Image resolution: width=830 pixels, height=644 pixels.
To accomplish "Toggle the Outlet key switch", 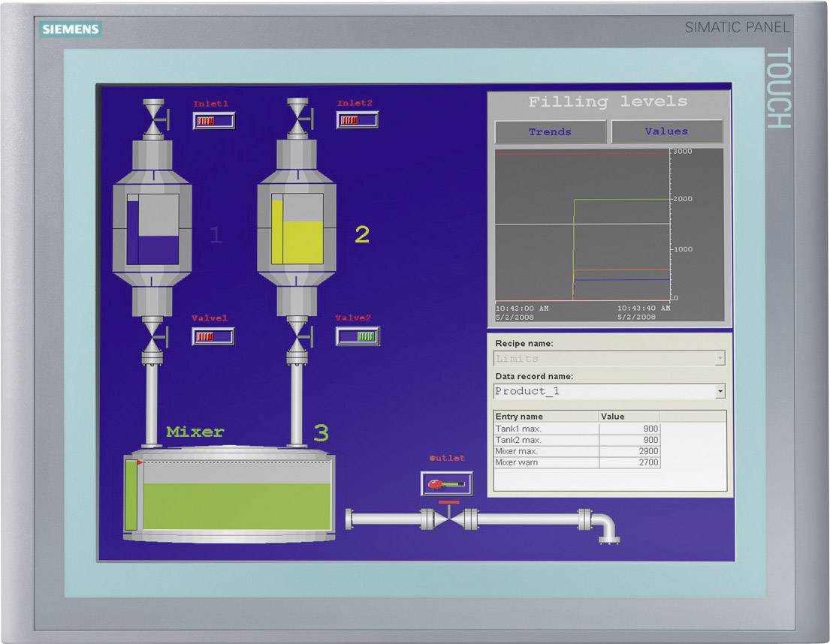I will pos(445,483).
